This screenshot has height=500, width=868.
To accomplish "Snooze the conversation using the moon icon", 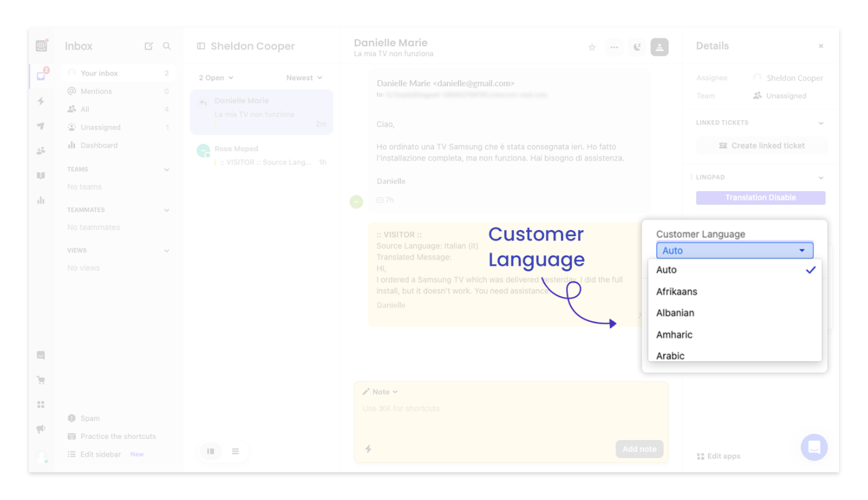I will click(637, 47).
